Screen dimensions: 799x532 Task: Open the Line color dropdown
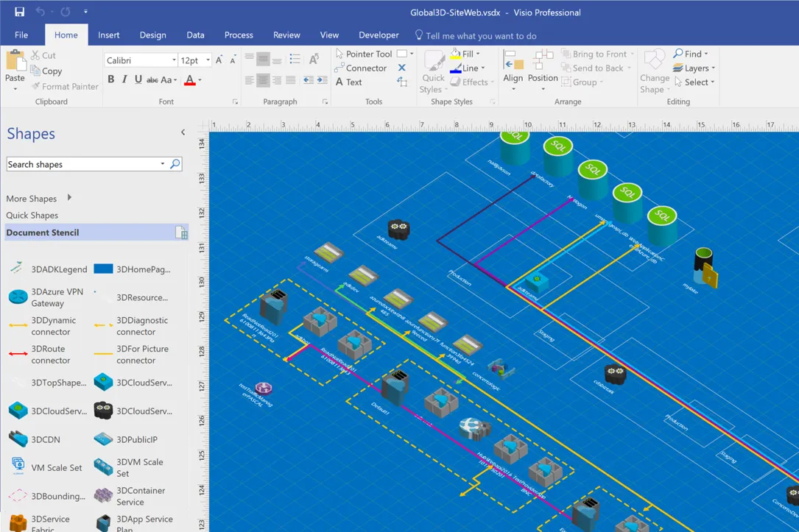468,68
